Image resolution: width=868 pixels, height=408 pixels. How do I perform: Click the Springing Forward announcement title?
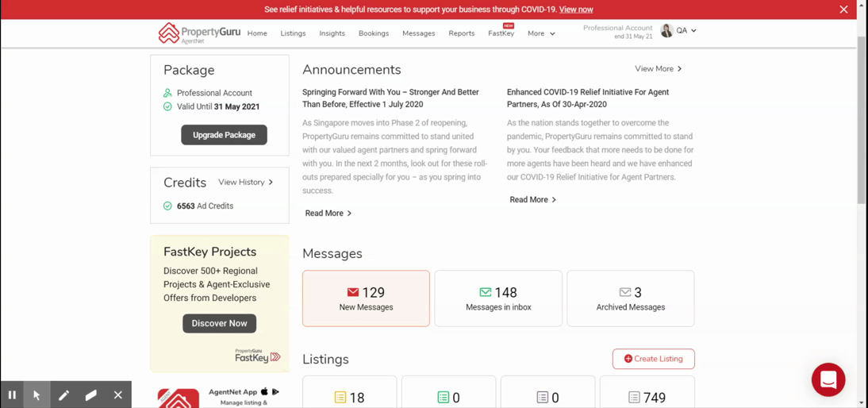pyautogui.click(x=390, y=98)
